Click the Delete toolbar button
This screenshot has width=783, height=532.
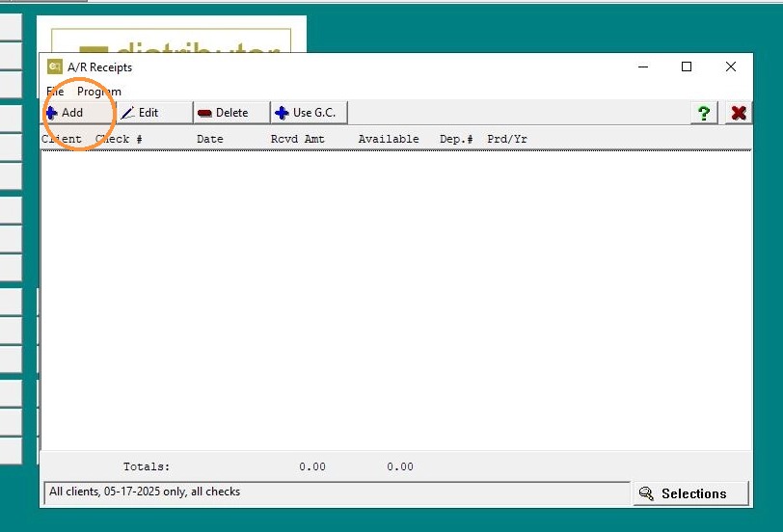click(231, 113)
